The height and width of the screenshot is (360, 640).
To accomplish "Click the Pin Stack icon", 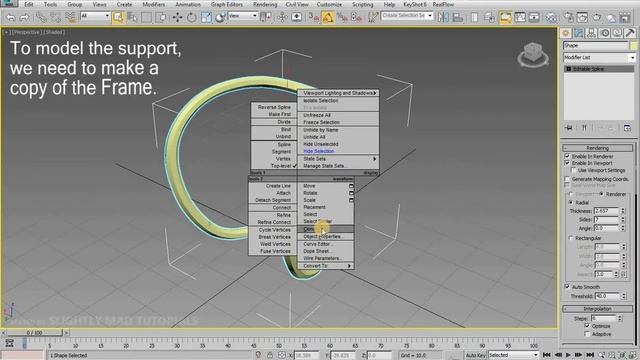I will [569, 128].
